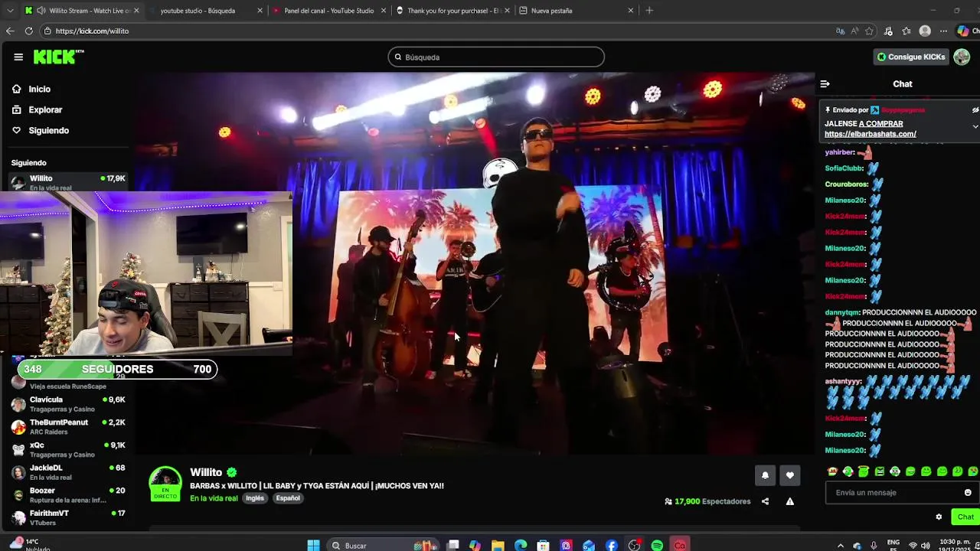This screenshot has height=551, width=980.
Task: Click user avatar next to Consigue KICKs
Action: pos(962,57)
